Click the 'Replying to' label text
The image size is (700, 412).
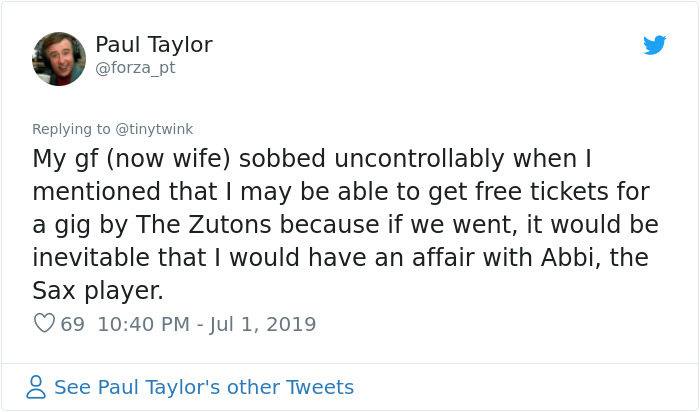[71, 129]
